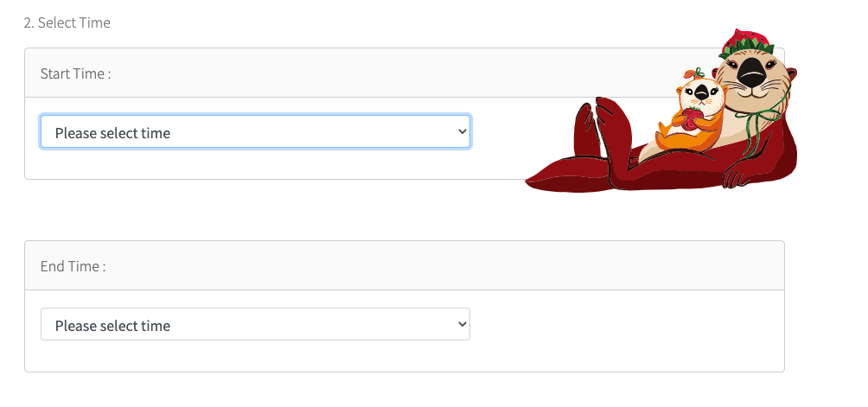Click the large otter's black nose
Image resolution: width=868 pixels, height=407 pixels.
750,70
